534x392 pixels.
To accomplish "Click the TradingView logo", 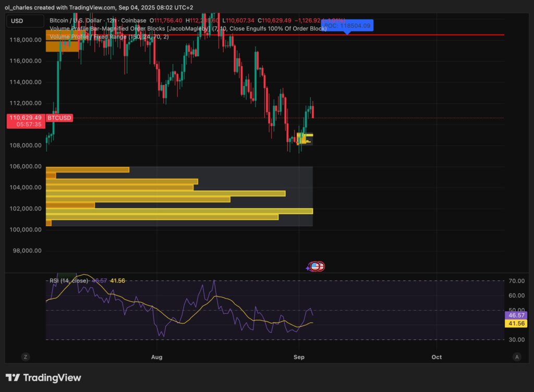I will (43, 377).
